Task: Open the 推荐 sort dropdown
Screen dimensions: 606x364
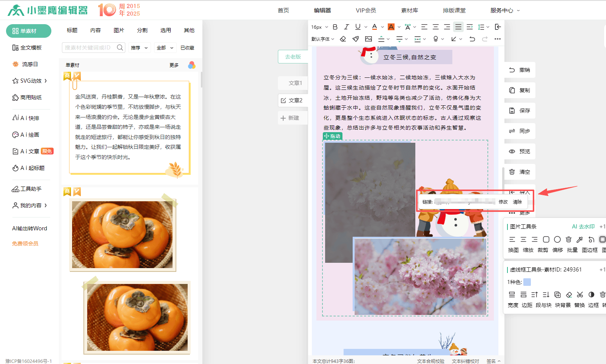Action: (139, 48)
